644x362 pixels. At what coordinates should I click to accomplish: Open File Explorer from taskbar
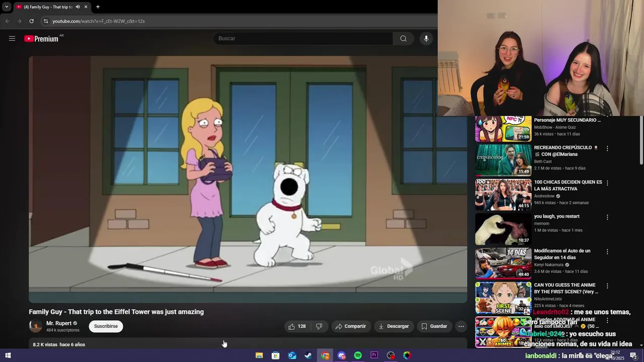pos(259,355)
